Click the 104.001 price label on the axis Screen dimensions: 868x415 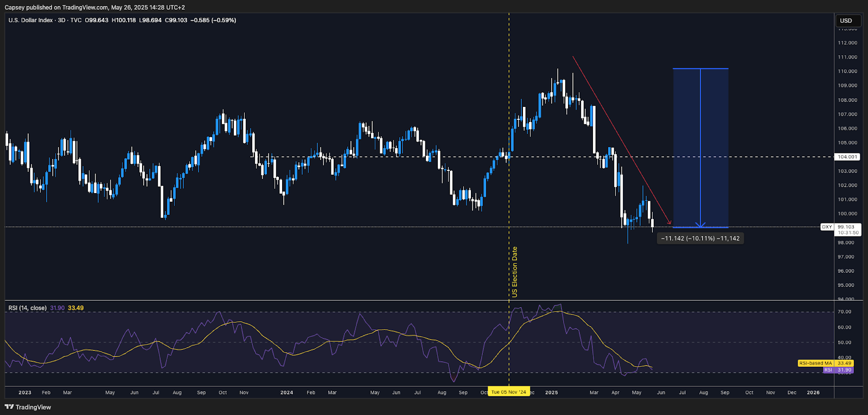tap(847, 157)
